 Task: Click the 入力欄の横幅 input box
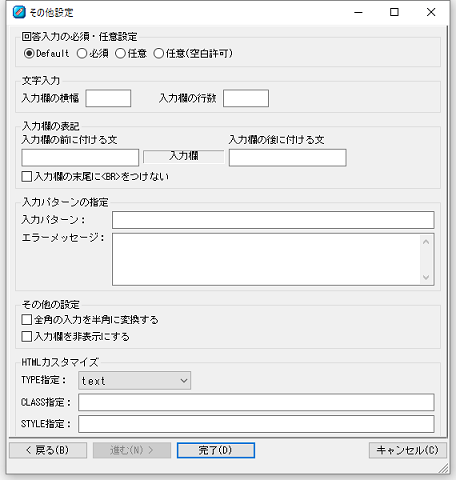(108, 98)
